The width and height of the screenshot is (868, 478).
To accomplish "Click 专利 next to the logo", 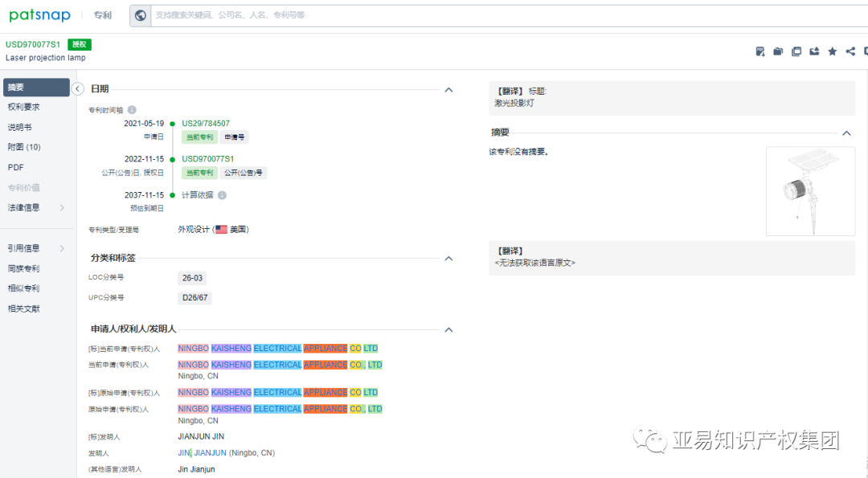I will [102, 15].
